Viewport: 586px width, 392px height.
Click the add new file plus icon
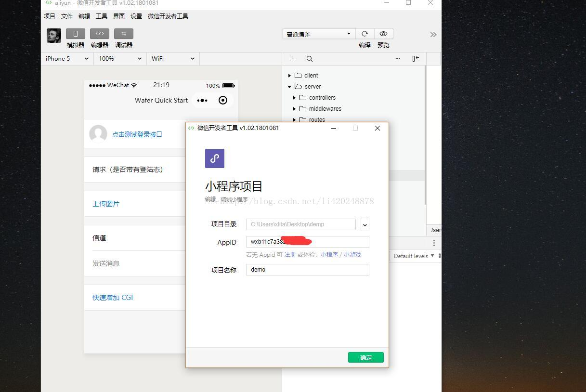click(x=292, y=59)
